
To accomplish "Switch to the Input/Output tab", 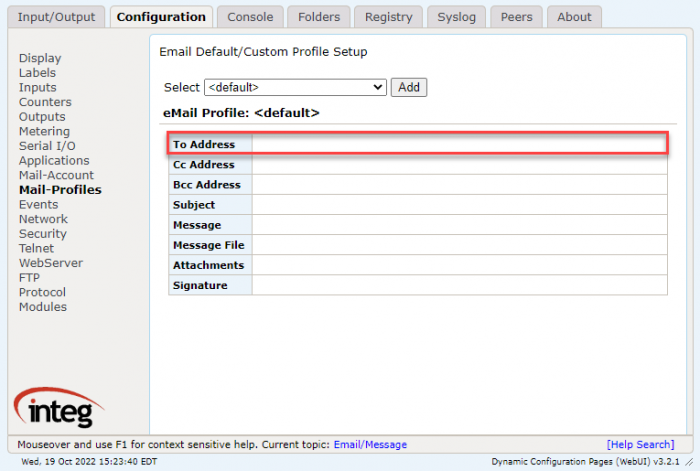I will [x=56, y=17].
